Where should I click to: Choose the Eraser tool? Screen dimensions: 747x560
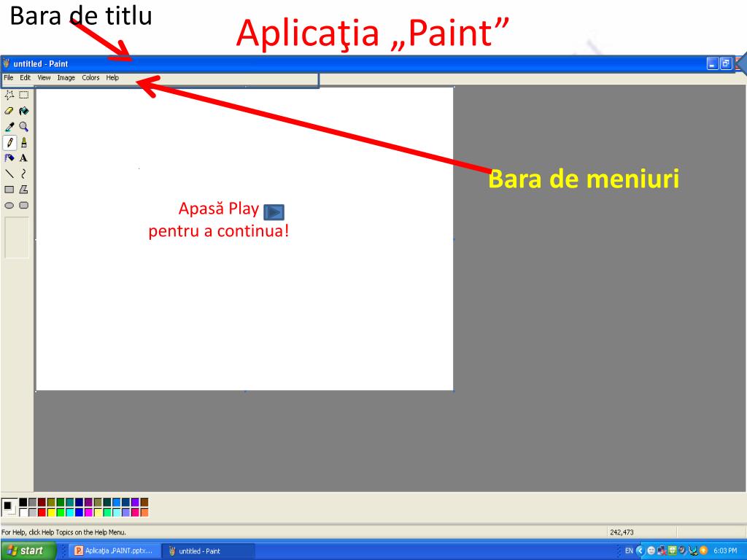9,111
